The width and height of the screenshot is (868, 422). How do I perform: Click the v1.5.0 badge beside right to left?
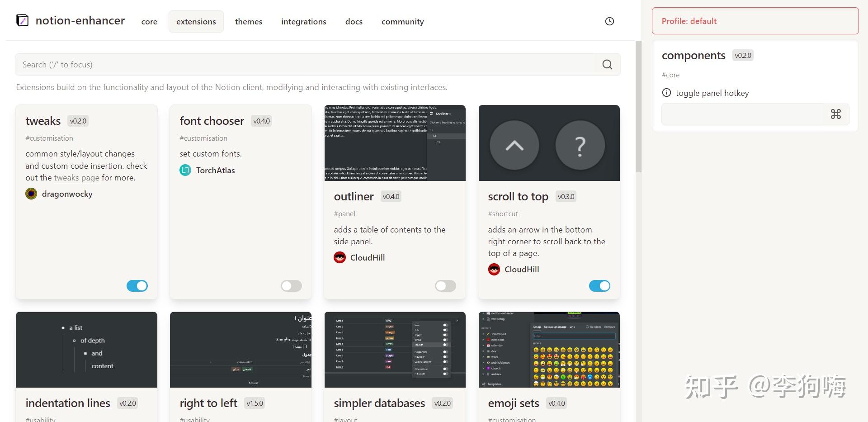pyautogui.click(x=255, y=403)
